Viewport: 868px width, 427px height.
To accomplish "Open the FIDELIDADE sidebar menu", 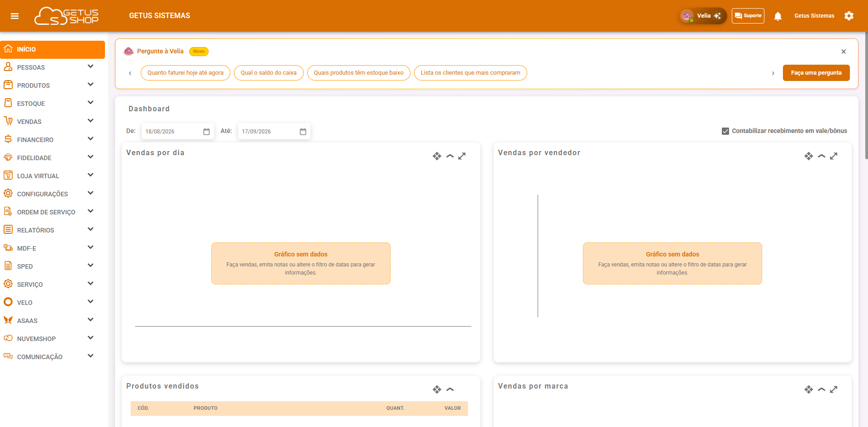I will click(x=52, y=158).
